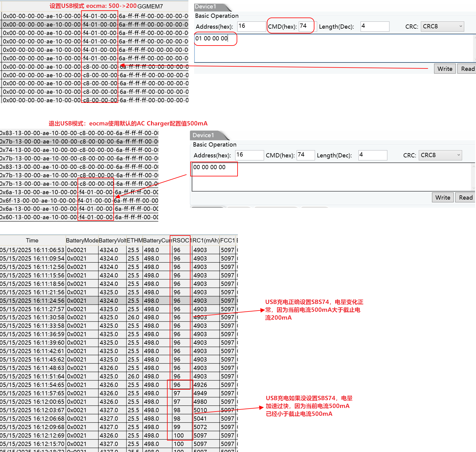Click time cell 05/15/2025 16:12:12:69
The image size is (476, 452).
click(x=33, y=435)
